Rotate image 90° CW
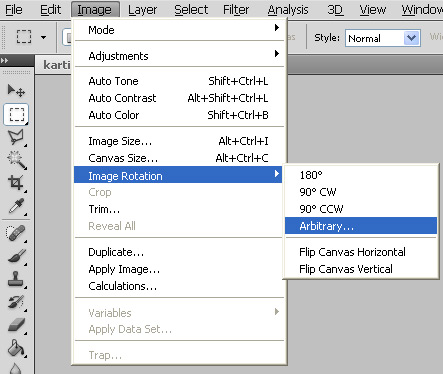Image resolution: width=443 pixels, height=374 pixels. click(361, 192)
